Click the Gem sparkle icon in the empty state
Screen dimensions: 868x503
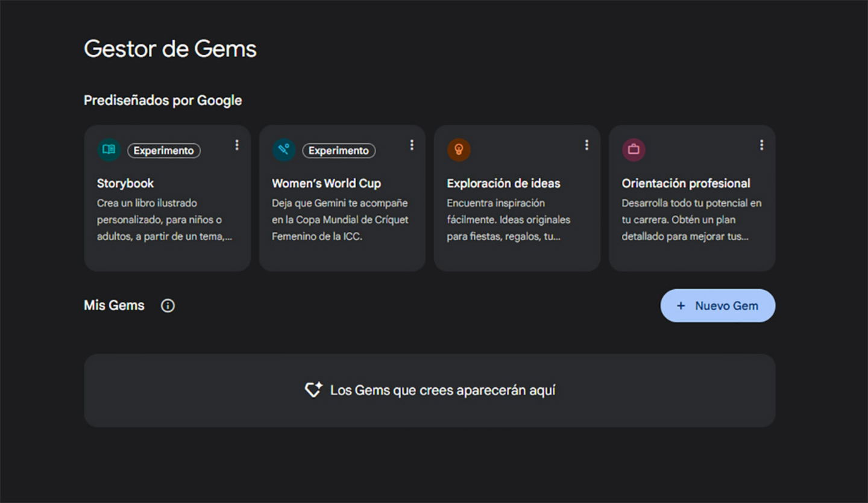pos(313,390)
